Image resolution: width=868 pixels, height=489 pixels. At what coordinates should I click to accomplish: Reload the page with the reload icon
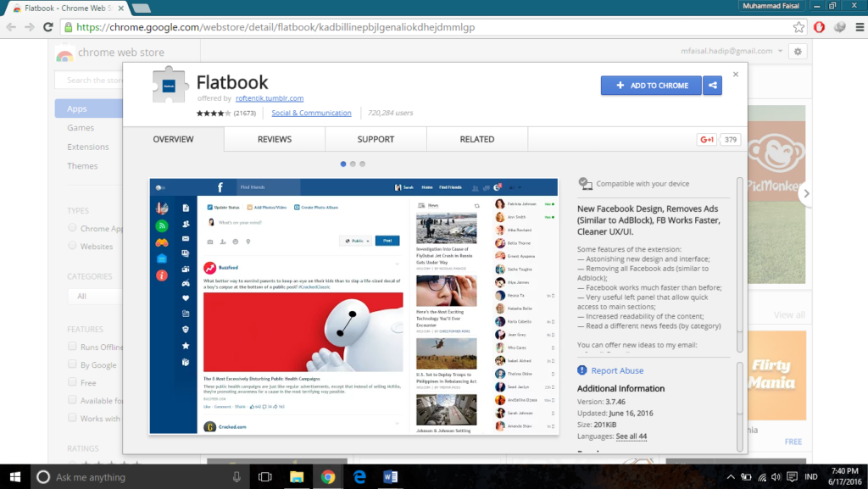pyautogui.click(x=48, y=27)
